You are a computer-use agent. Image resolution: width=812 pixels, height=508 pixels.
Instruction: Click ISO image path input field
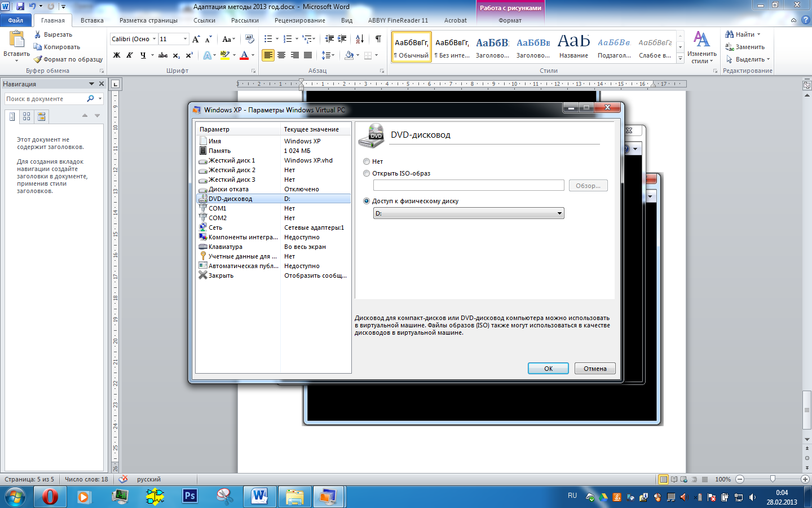469,185
